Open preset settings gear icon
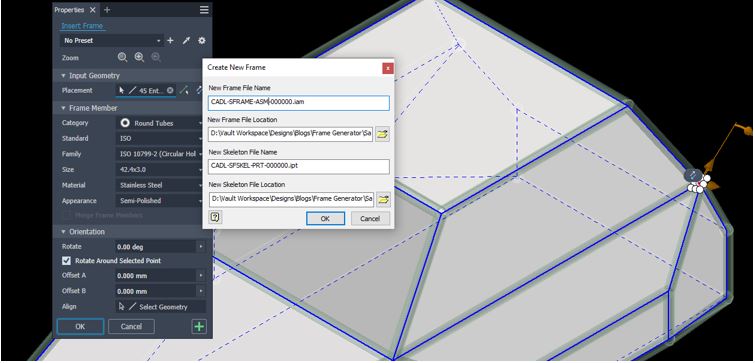The height and width of the screenshot is (363, 755). tap(202, 40)
